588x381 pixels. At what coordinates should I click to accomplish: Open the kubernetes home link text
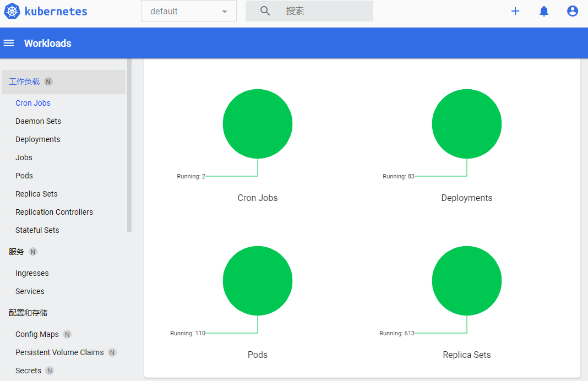tap(56, 11)
